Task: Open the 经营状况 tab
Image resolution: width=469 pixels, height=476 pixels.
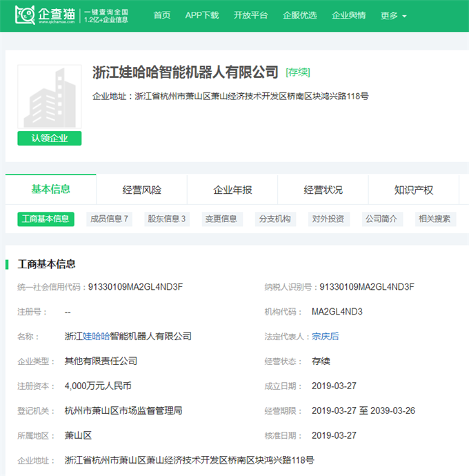Action: point(323,190)
